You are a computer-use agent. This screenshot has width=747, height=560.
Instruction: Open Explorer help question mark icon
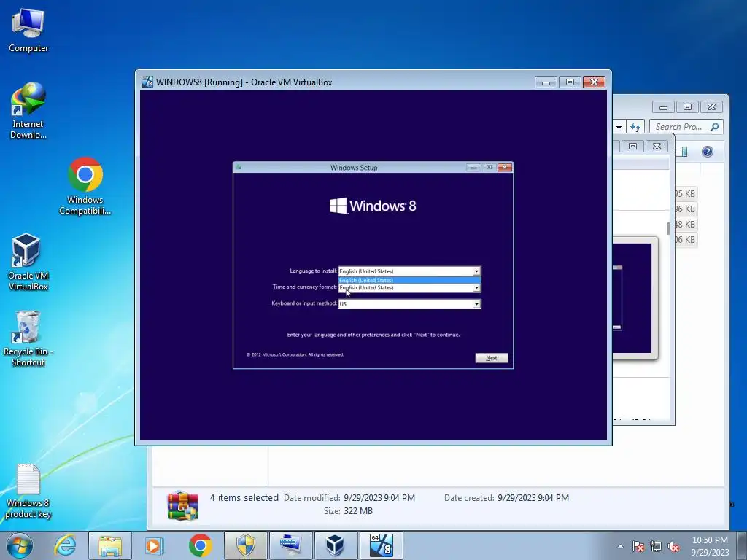(x=708, y=152)
